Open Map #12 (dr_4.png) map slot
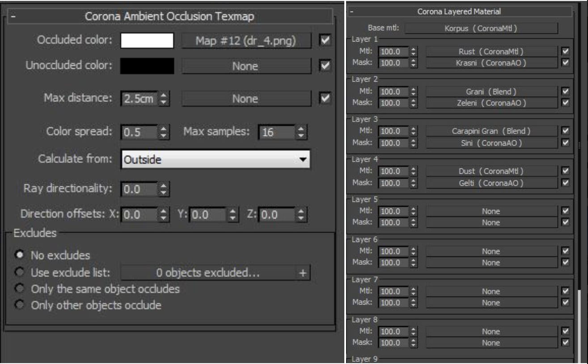 246,41
